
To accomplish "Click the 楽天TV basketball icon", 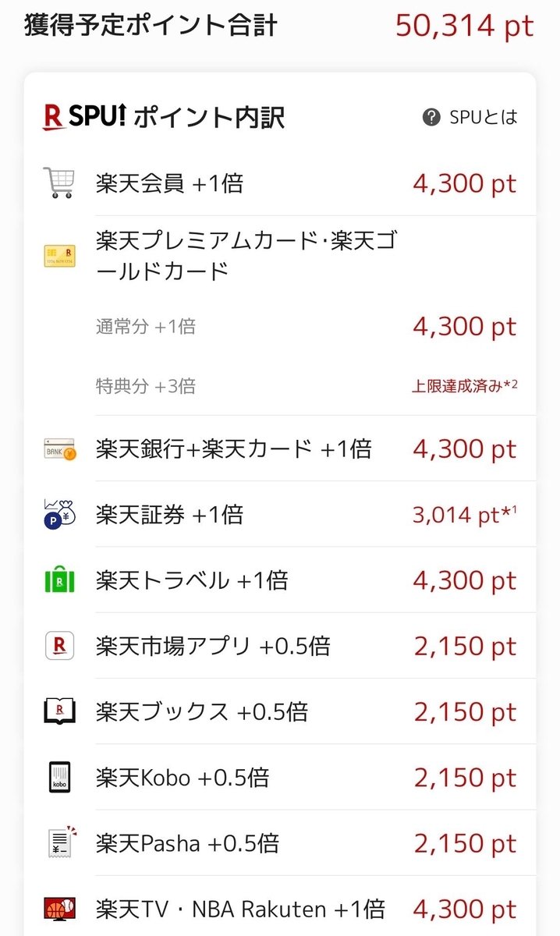I will pyautogui.click(x=58, y=909).
